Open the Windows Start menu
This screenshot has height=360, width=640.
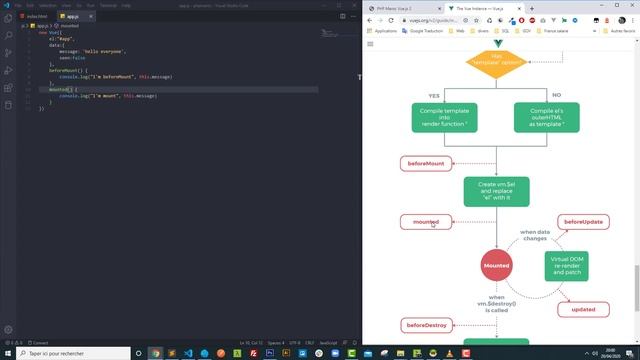point(8,353)
